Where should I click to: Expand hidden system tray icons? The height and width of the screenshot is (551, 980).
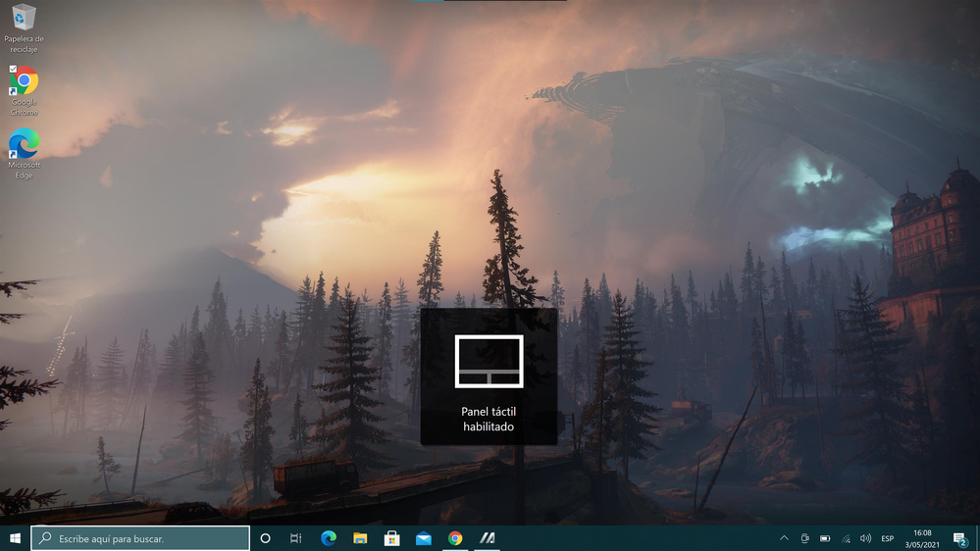(x=784, y=538)
